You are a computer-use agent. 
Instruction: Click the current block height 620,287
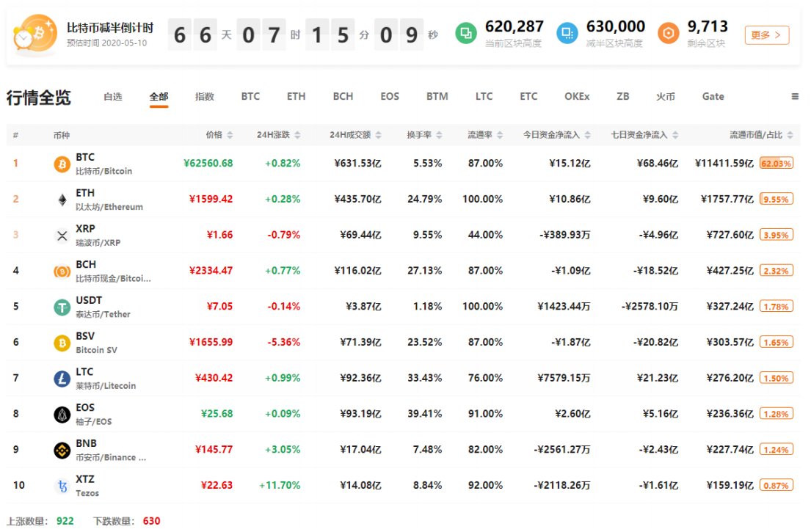tap(514, 27)
